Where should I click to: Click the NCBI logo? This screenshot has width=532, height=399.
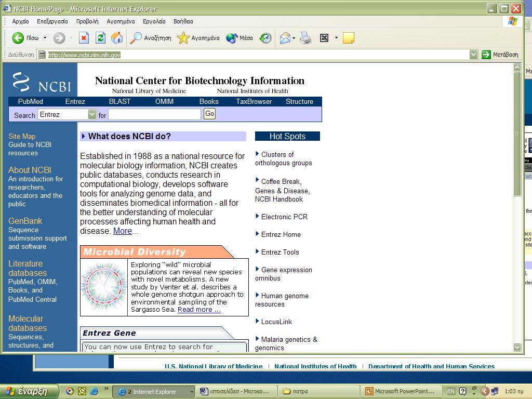(42, 82)
